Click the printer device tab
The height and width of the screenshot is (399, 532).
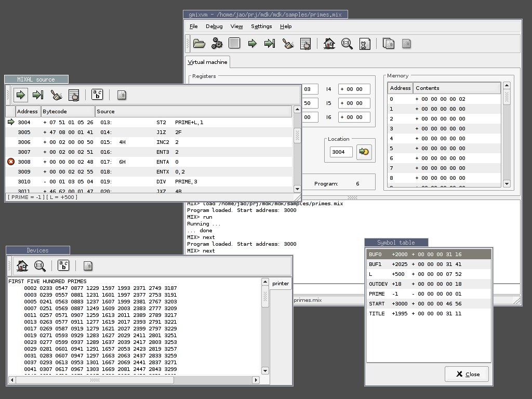point(281,283)
